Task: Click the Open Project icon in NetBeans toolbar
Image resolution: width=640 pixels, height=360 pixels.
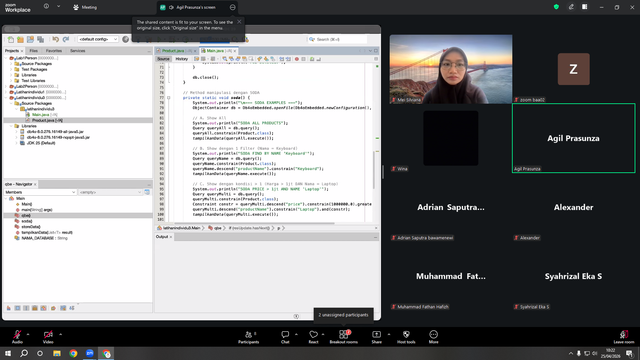Action: click(x=30, y=40)
